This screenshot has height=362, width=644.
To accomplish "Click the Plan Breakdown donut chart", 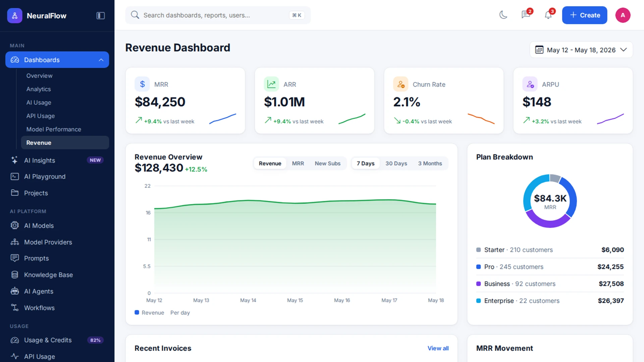I will 550,201.
